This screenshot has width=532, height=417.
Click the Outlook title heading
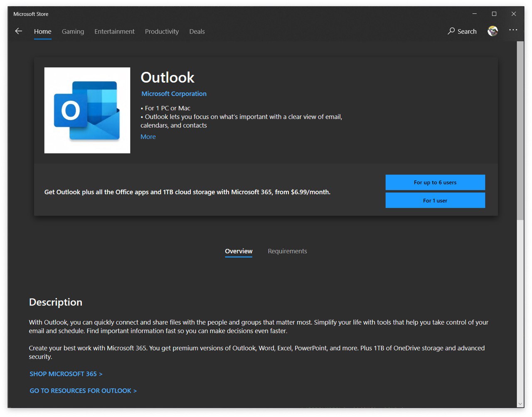click(x=167, y=77)
